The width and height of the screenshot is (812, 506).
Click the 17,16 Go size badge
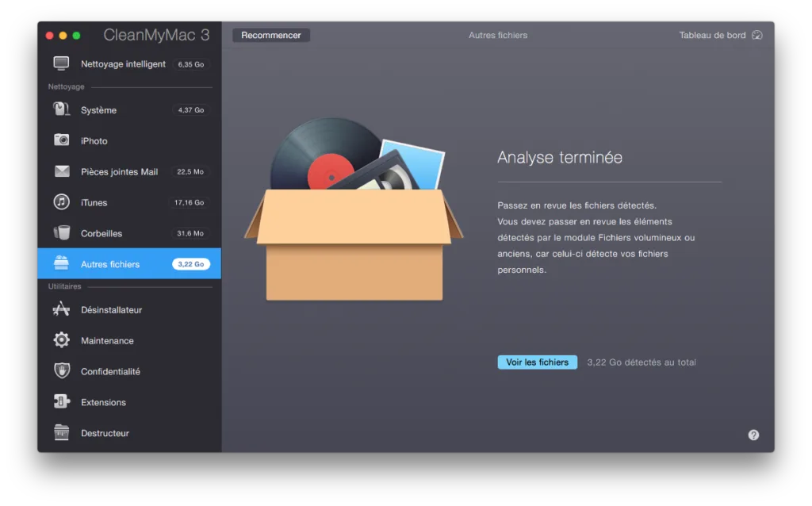189,202
